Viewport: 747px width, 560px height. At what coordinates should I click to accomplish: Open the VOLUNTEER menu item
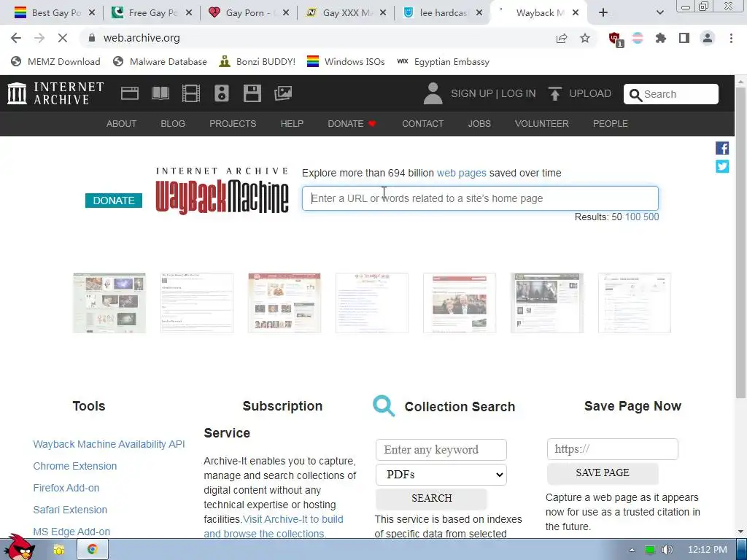(x=542, y=124)
